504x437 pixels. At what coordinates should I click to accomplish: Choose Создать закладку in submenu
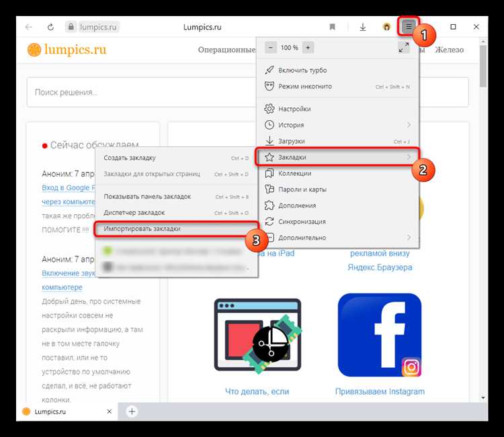[x=177, y=158]
